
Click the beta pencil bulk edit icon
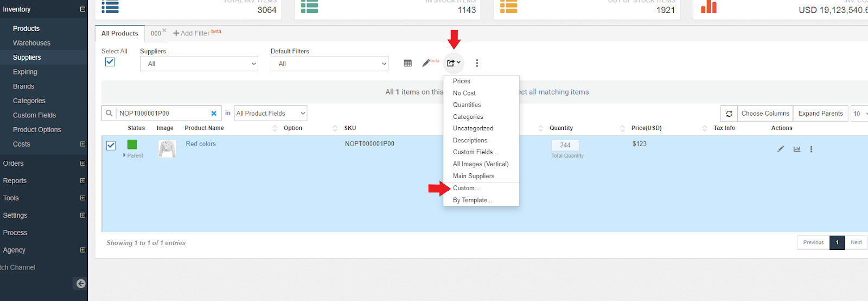pos(426,63)
